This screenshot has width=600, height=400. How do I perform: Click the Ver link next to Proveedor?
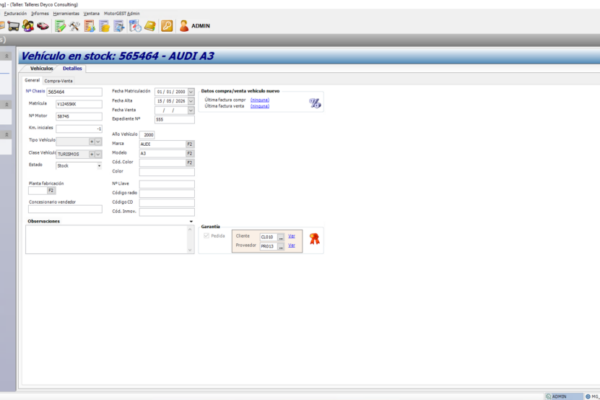pos(292,246)
